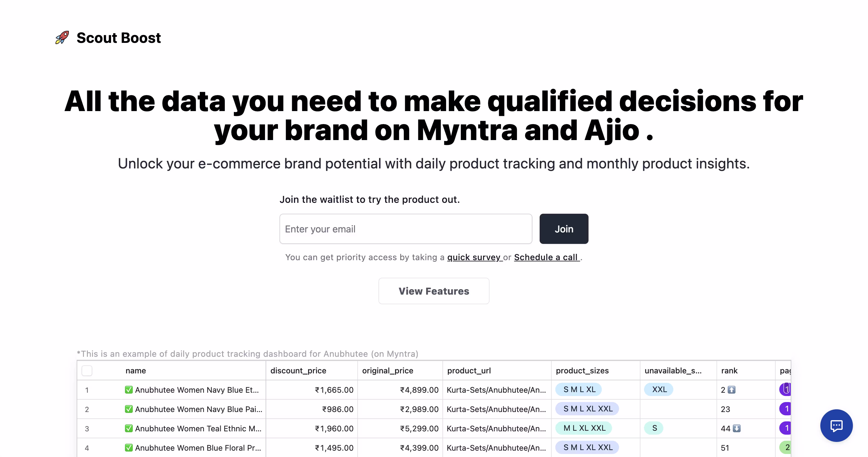Click the rank down arrow in row 3

[737, 428]
